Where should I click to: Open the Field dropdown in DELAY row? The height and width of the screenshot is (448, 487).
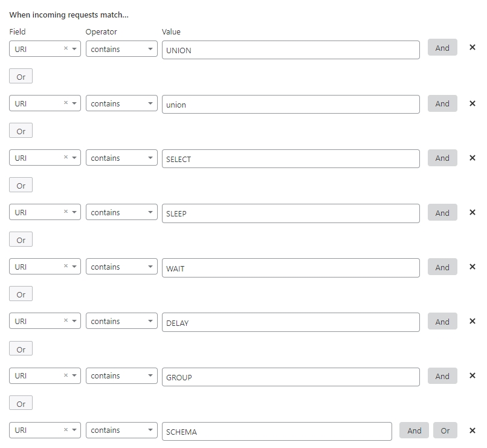[74, 320]
